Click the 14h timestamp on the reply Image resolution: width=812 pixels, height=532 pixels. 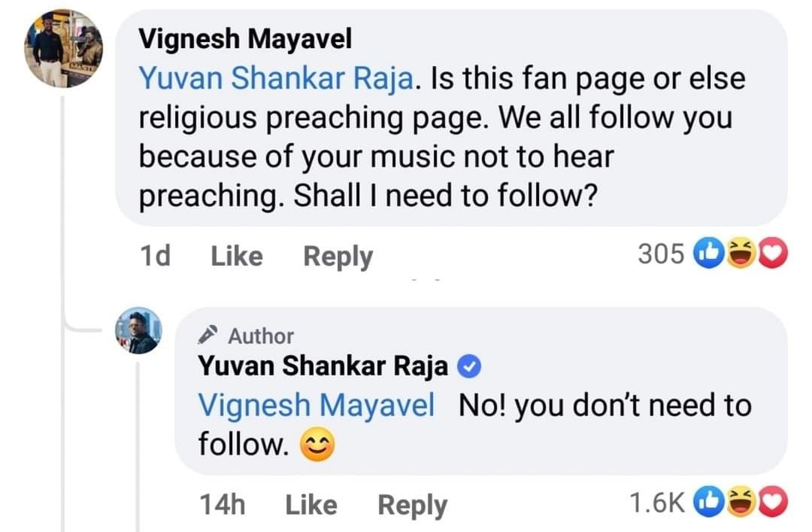click(223, 504)
